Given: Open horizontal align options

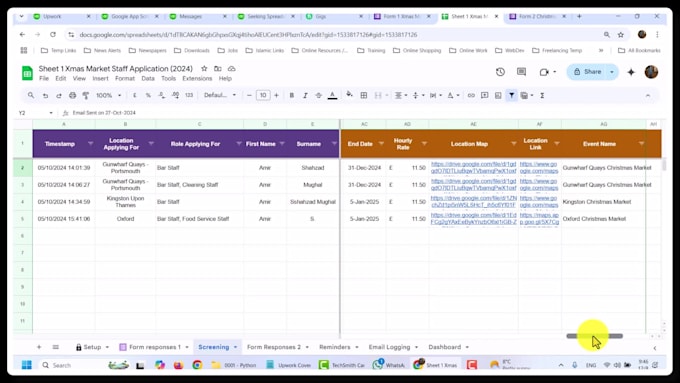Looking at the screenshot, I should pyautogui.click(x=400, y=95).
